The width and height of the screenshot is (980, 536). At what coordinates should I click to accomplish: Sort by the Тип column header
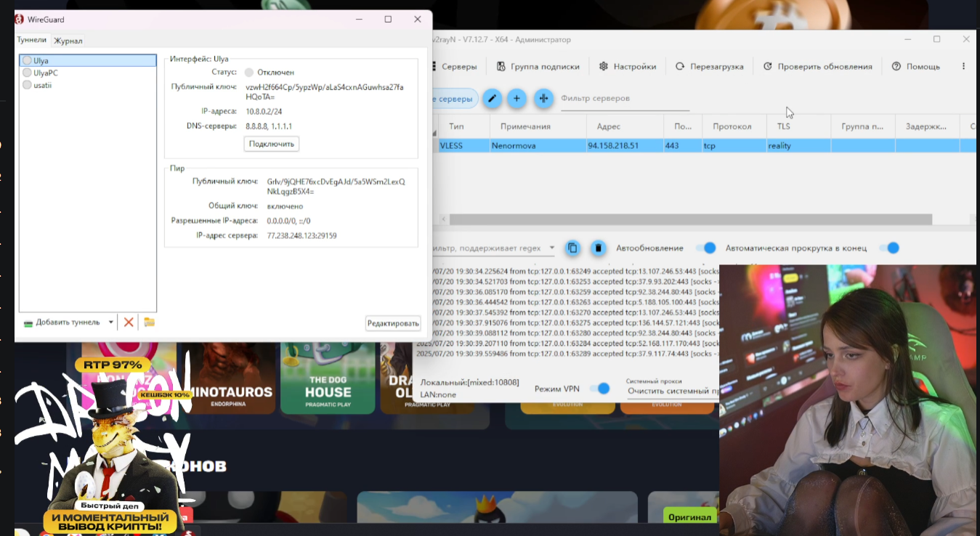click(x=456, y=126)
